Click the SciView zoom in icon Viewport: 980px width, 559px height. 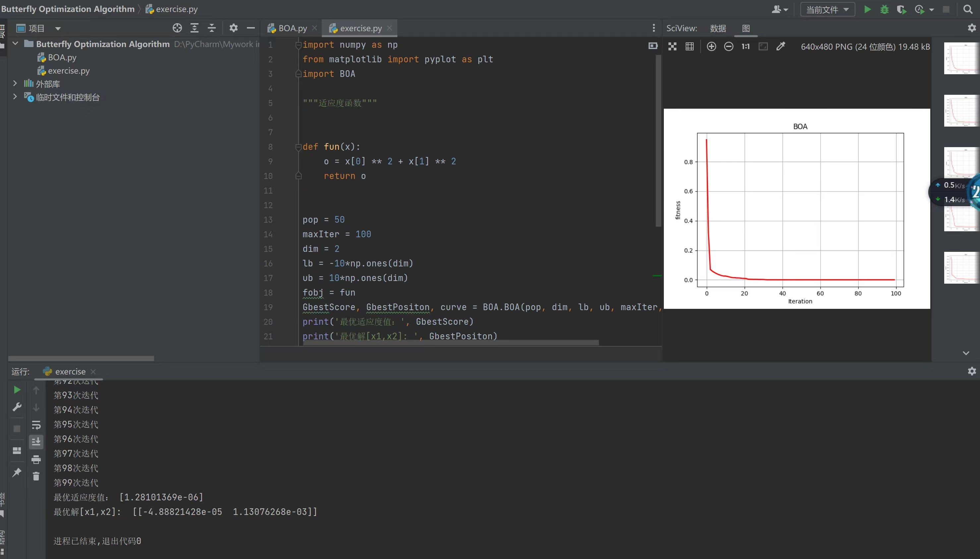coord(711,46)
